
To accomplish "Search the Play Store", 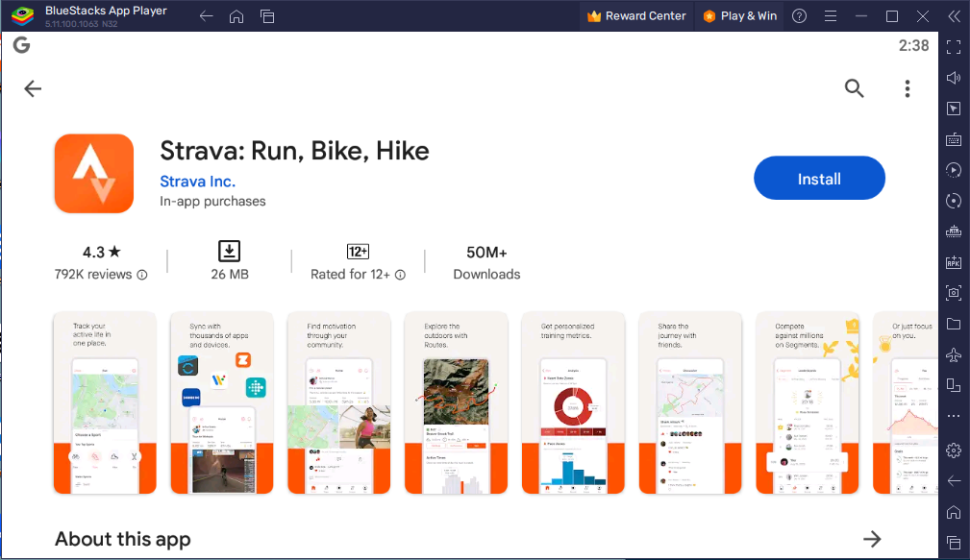I will coord(855,88).
